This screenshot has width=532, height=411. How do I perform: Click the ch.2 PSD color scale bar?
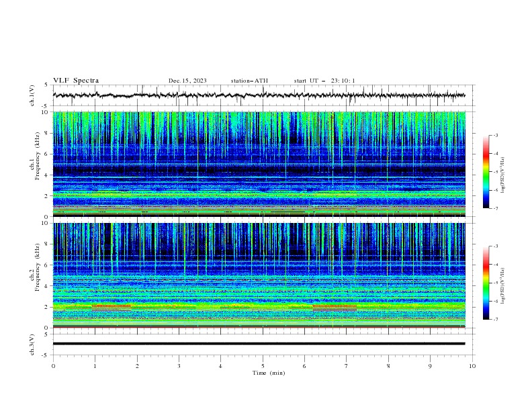(x=486, y=283)
